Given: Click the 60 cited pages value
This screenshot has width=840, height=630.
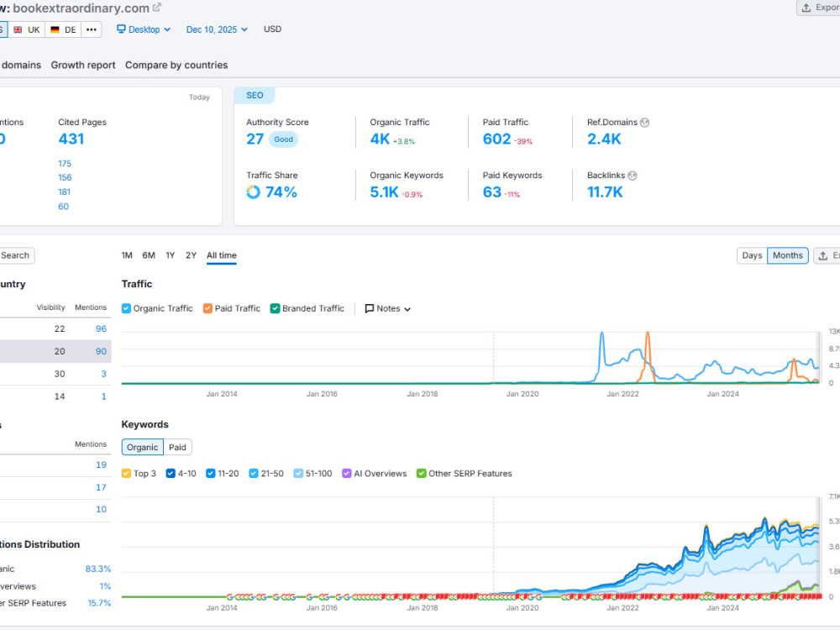Looking at the screenshot, I should point(63,207).
